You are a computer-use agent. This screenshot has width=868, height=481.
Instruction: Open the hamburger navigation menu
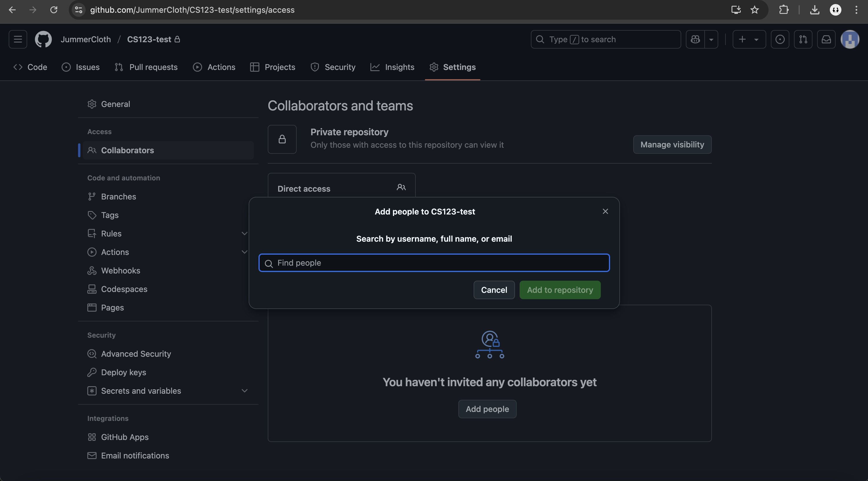click(x=18, y=39)
